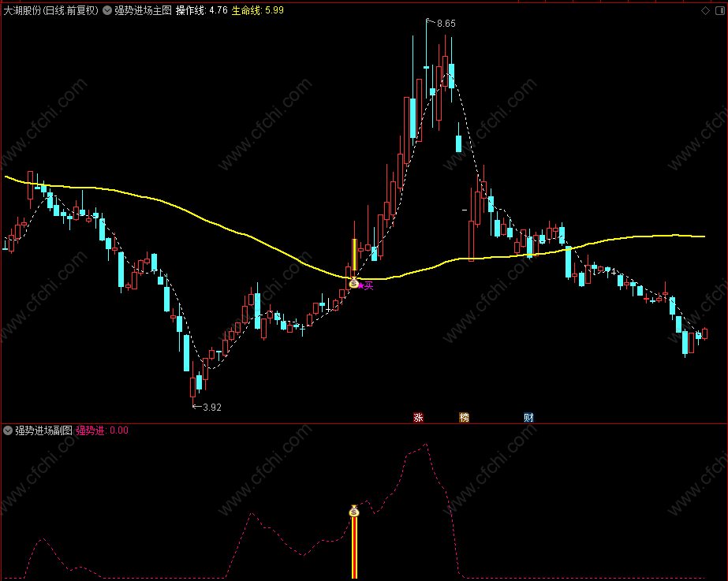Select the 生命线: 5.99 value label
This screenshot has height=581, width=728.
[x=258, y=10]
